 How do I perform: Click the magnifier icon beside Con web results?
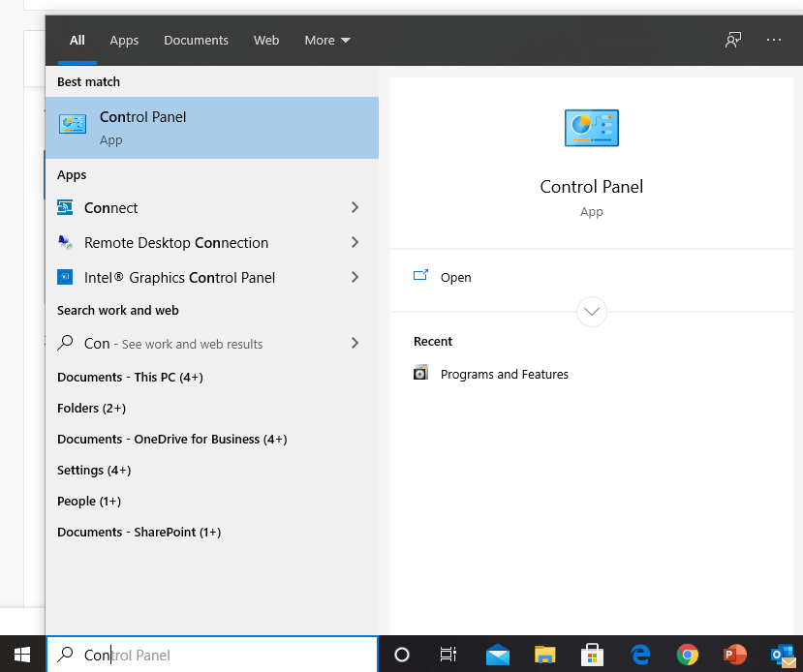pyautogui.click(x=65, y=343)
